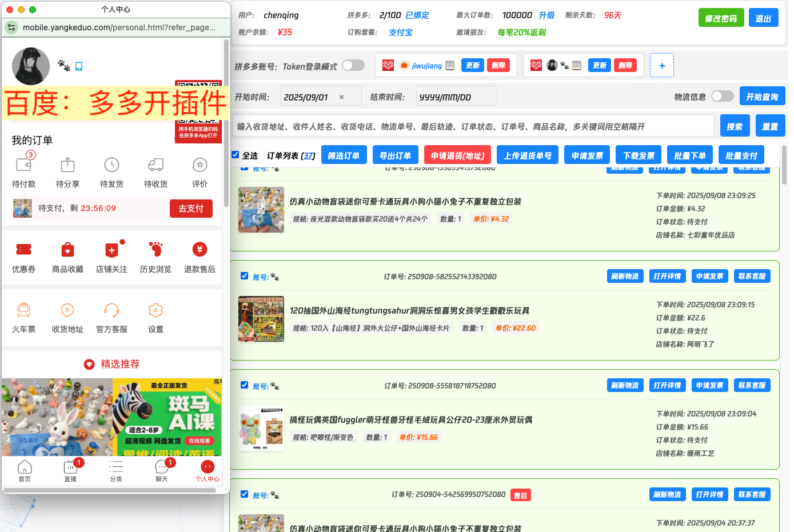Open the 退款售后 refunds icon
The width and height of the screenshot is (794, 532).
200,250
